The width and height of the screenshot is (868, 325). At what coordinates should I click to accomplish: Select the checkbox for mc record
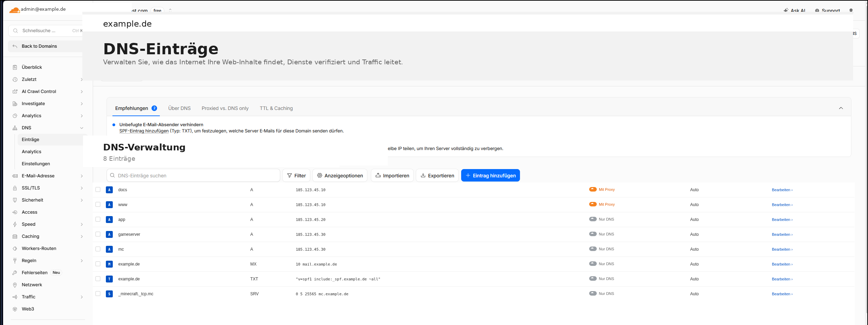pyautogui.click(x=98, y=249)
